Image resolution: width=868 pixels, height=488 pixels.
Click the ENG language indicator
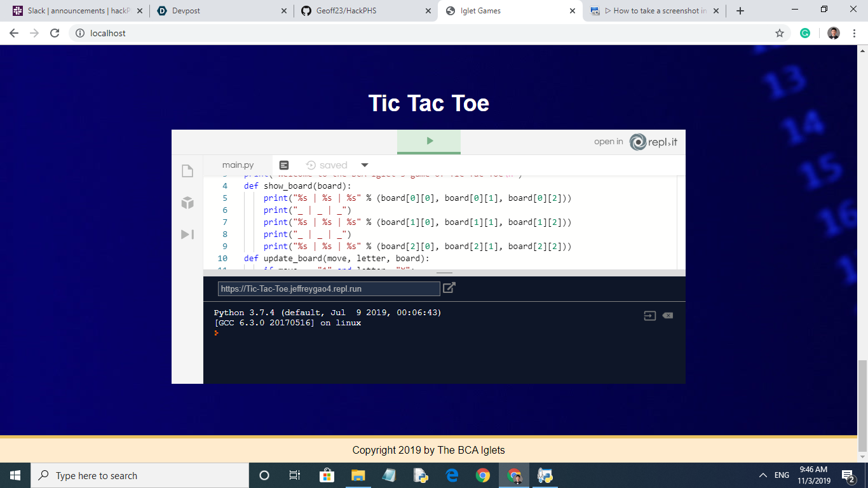coord(782,475)
